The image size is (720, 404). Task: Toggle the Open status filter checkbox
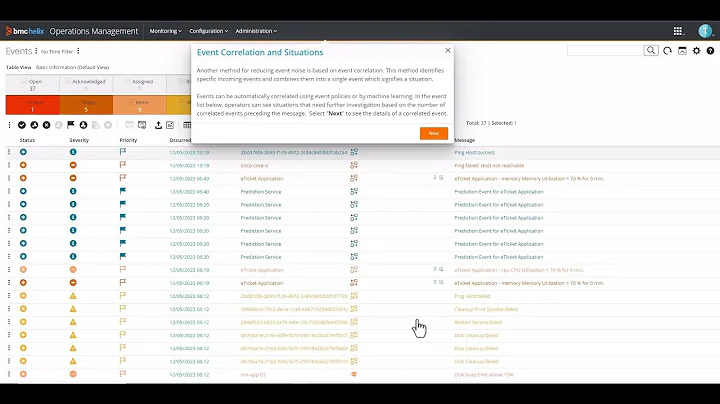24,81
